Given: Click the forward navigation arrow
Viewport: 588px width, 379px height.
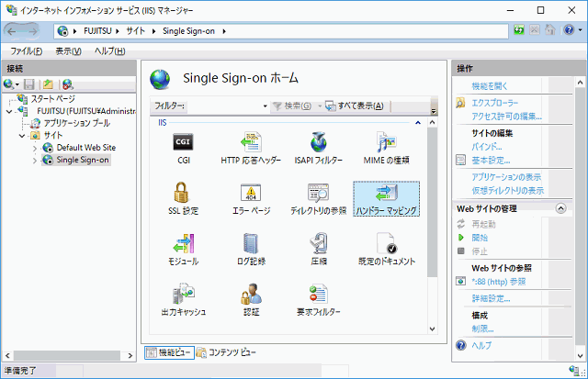Looking at the screenshot, I should (33, 31).
